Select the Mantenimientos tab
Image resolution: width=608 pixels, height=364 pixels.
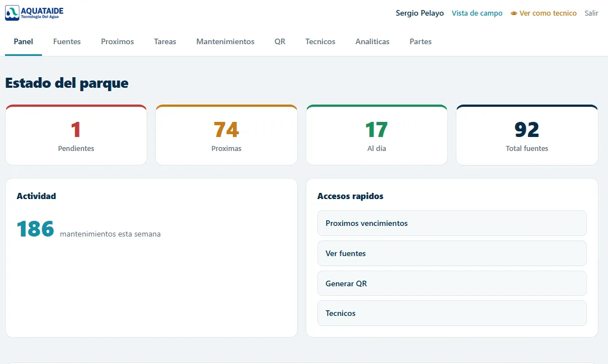tap(225, 41)
